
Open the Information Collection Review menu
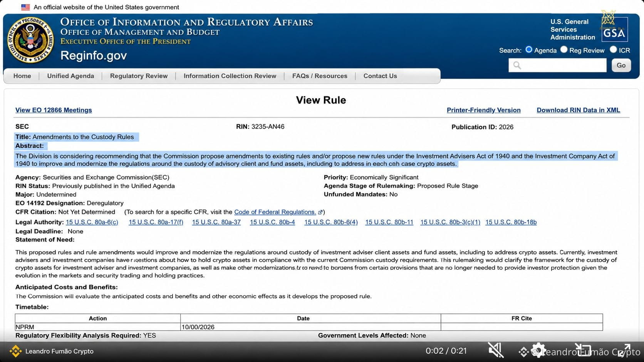tap(230, 76)
